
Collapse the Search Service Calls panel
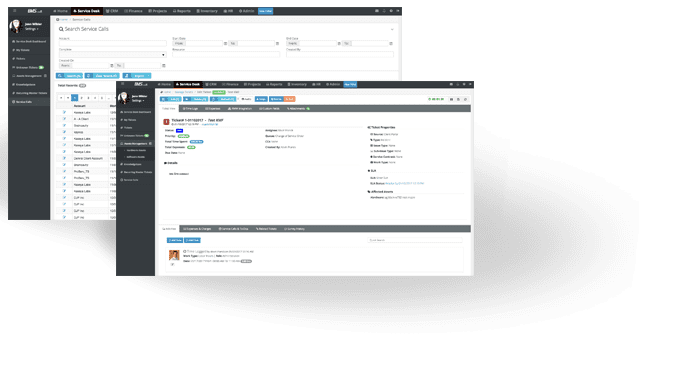(x=392, y=29)
